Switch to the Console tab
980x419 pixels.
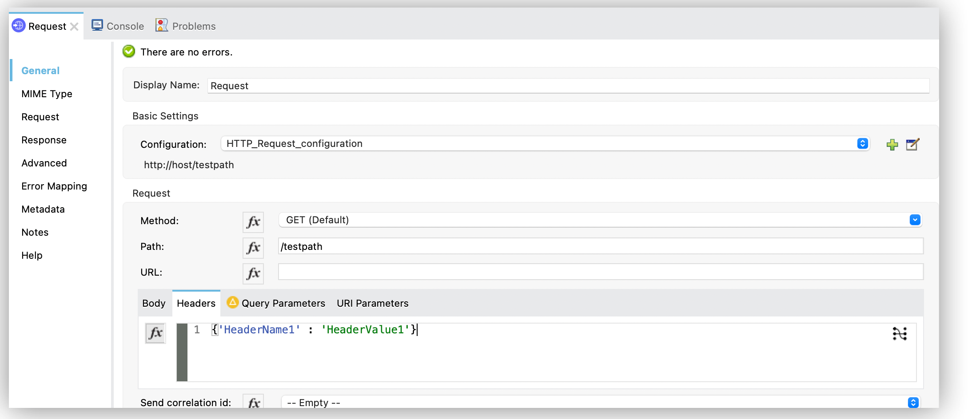[118, 26]
